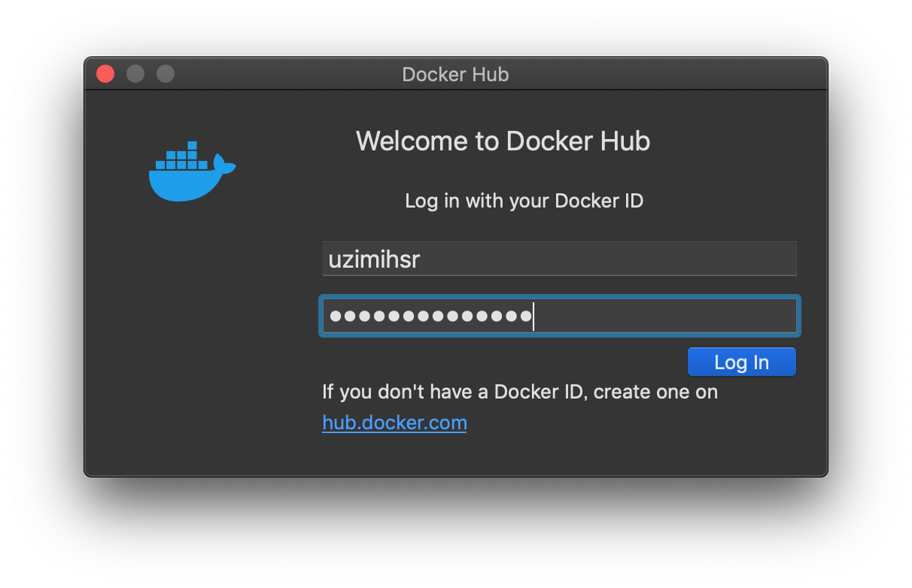Click the 'Welcome to Docker Hub' heading
The width and height of the screenshot is (912, 588).
click(x=503, y=141)
